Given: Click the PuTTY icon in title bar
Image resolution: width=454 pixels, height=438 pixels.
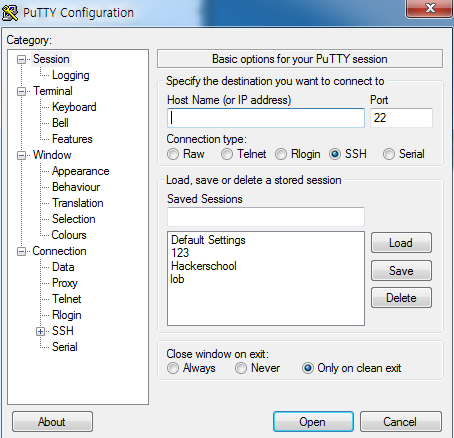Looking at the screenshot, I should (10, 13).
